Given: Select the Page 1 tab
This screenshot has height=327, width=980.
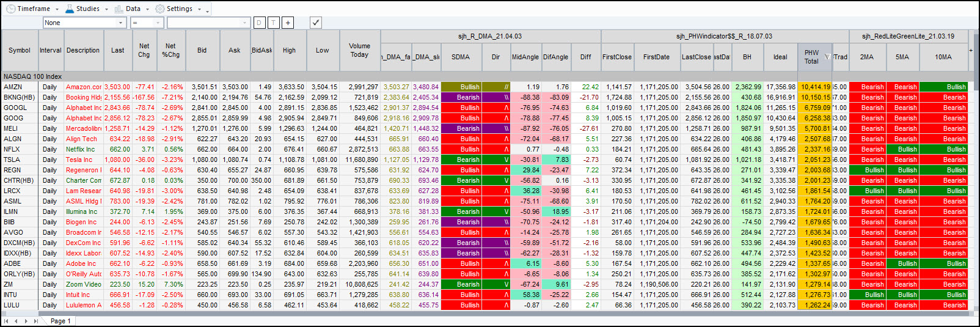Looking at the screenshot, I should tap(60, 321).
